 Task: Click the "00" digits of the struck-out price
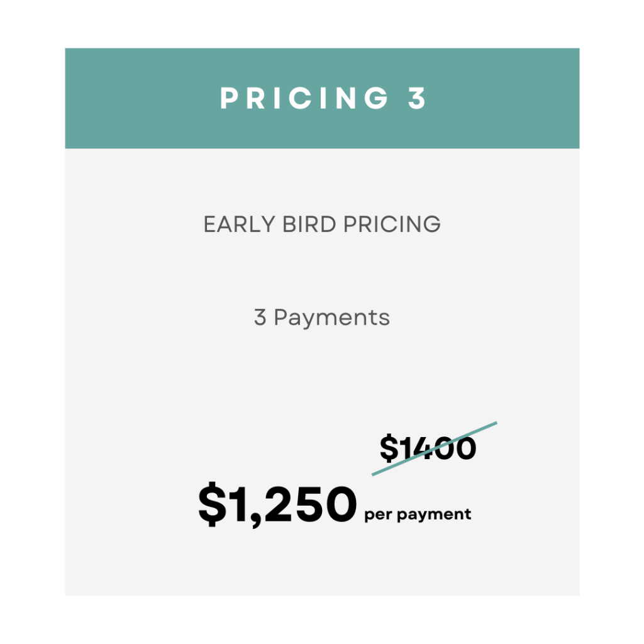pyautogui.click(x=455, y=448)
